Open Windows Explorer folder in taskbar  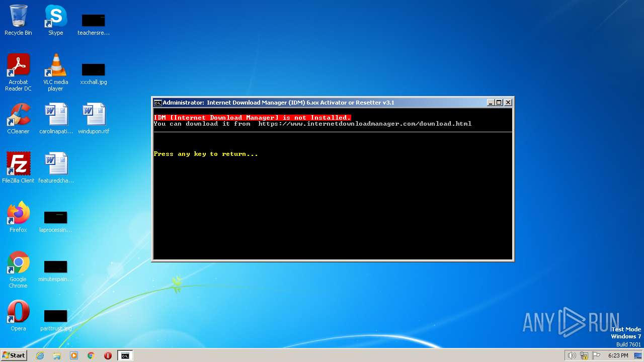point(57,355)
